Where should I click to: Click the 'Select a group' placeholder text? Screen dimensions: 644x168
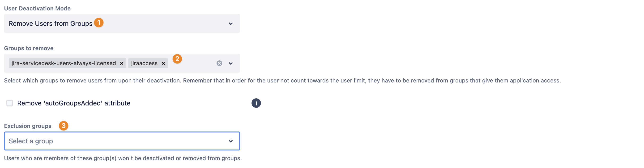tap(31, 141)
